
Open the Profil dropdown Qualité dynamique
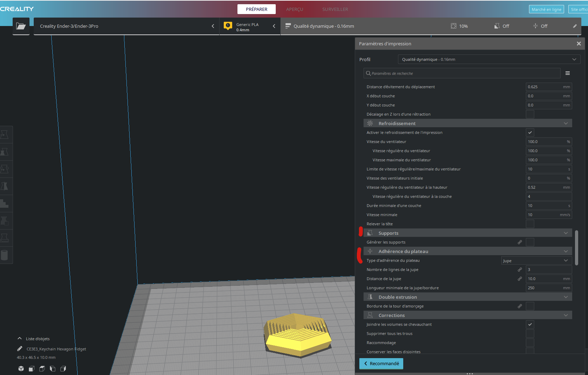[489, 59]
